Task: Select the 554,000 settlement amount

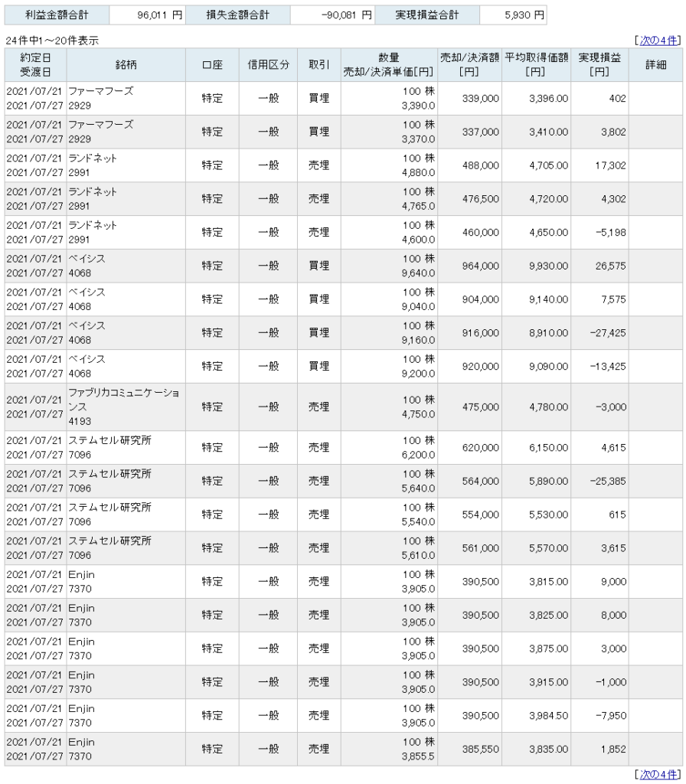Action: (469, 514)
